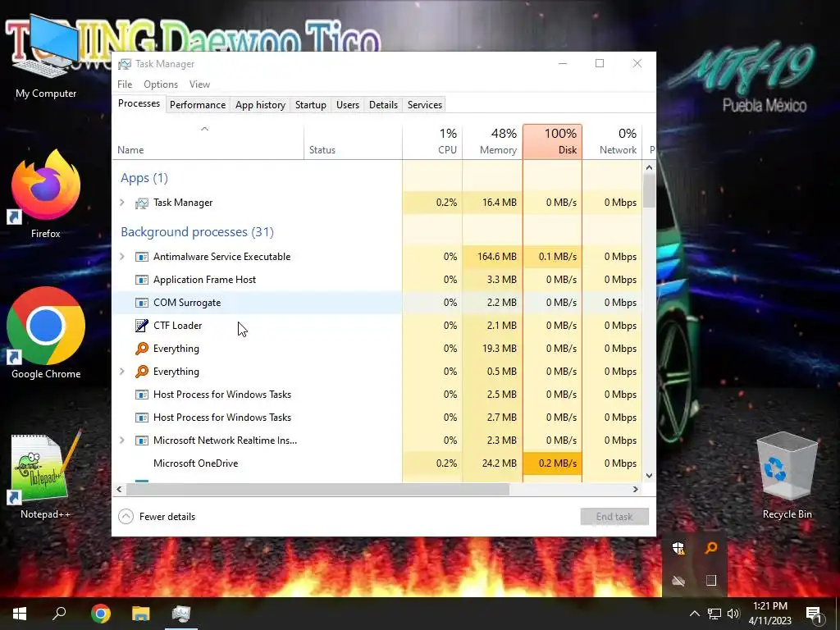Click the taskbar clock and date
Viewport: 840px width, 630px height.
coord(769,614)
